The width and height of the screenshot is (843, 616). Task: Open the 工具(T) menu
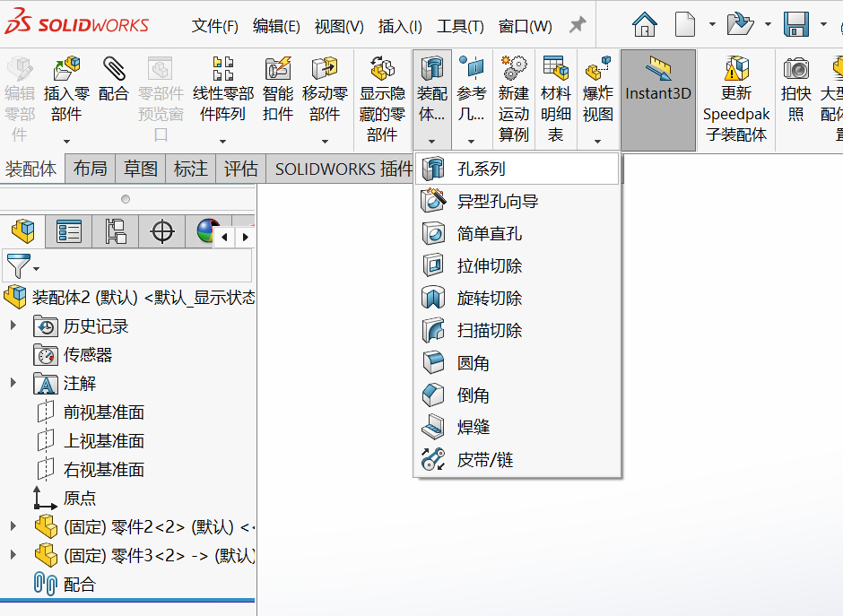460,26
